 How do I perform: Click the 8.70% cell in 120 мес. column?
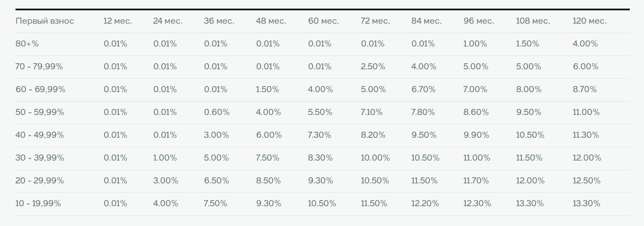point(585,90)
